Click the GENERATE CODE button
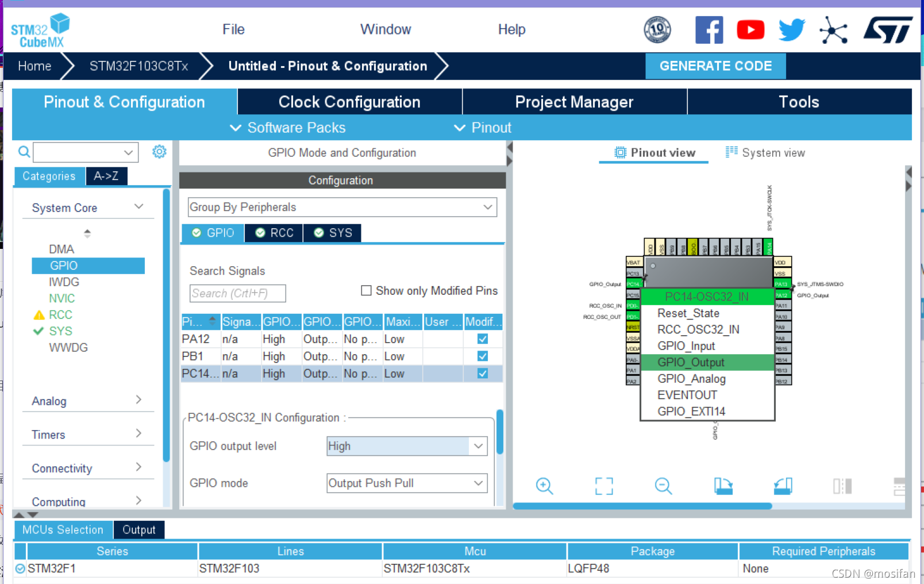This screenshot has width=924, height=584. [x=715, y=66]
